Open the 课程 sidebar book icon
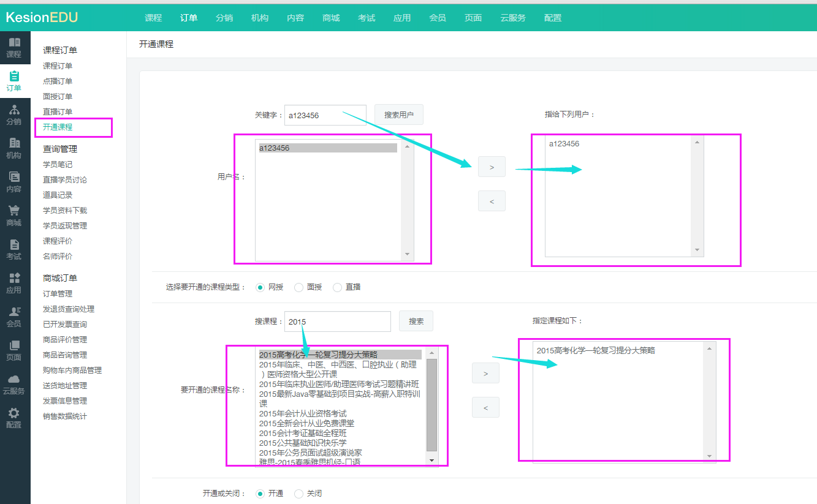 [x=14, y=43]
